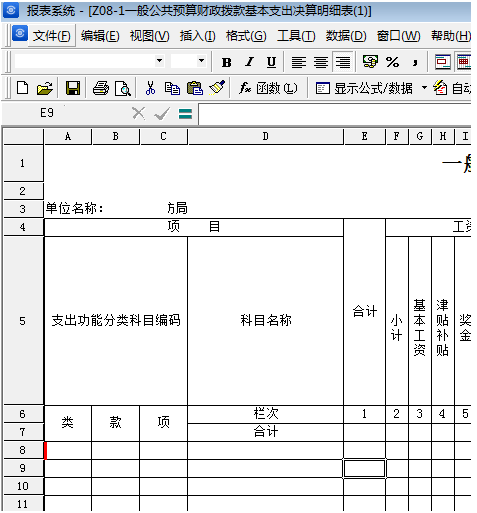This screenshot has width=477, height=513.
Task: Open the font size dropdown
Action: 201,61
